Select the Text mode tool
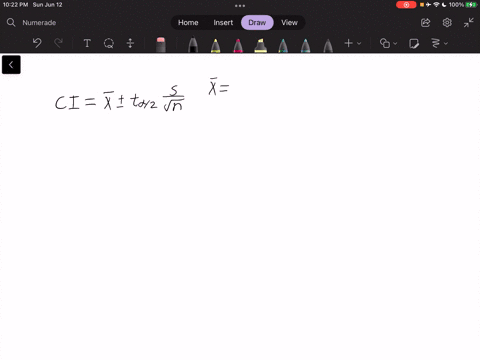 87,43
